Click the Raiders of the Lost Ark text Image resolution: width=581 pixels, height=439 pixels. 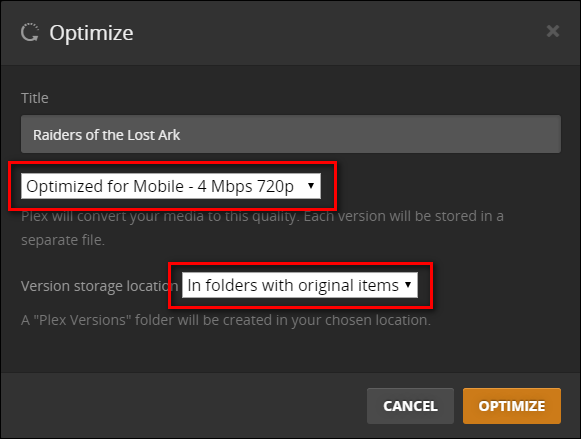pyautogui.click(x=106, y=135)
